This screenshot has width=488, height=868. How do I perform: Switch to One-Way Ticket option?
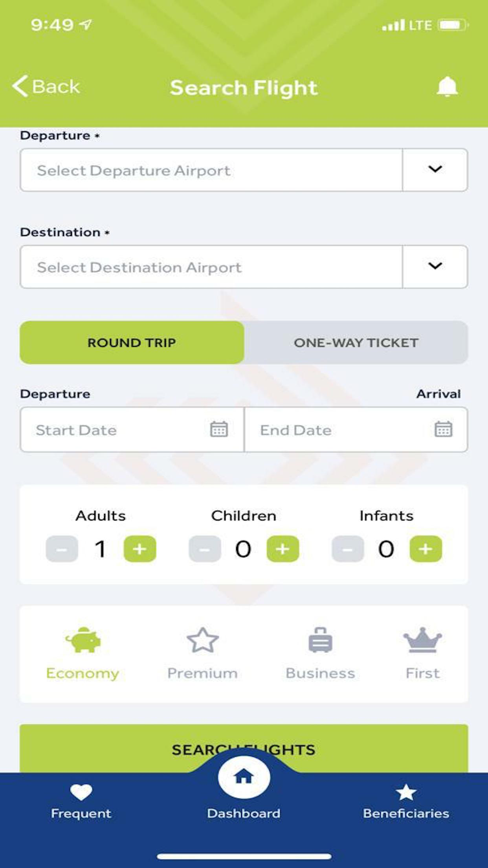point(356,342)
